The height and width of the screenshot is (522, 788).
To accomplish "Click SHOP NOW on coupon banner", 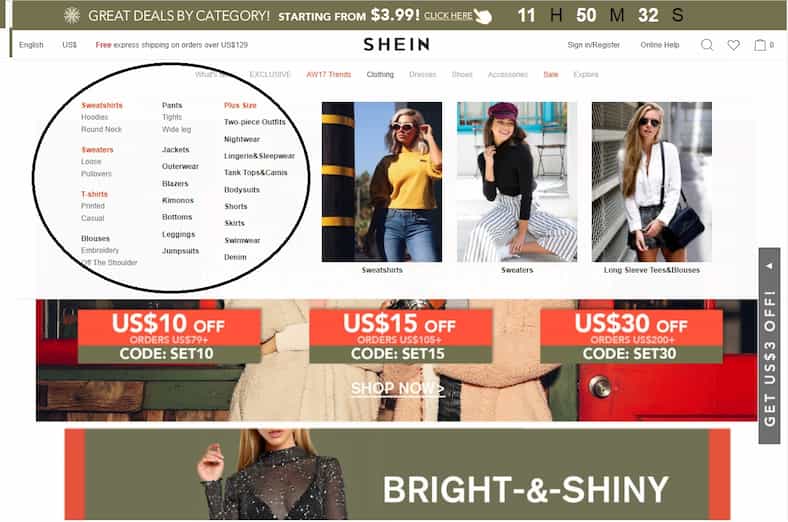I will click(398, 388).
